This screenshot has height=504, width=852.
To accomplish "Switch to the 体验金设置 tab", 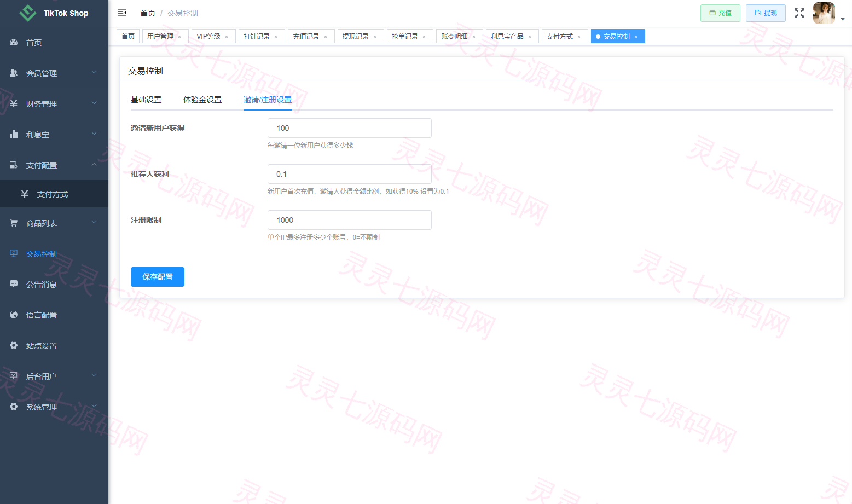I will click(x=202, y=100).
